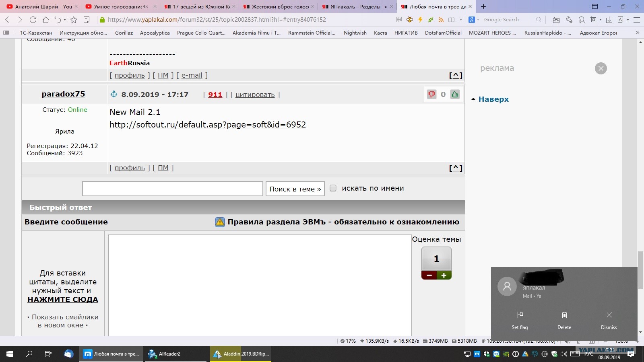Reload the current page
Viewport: 644px width, 362px height.
click(x=33, y=19)
